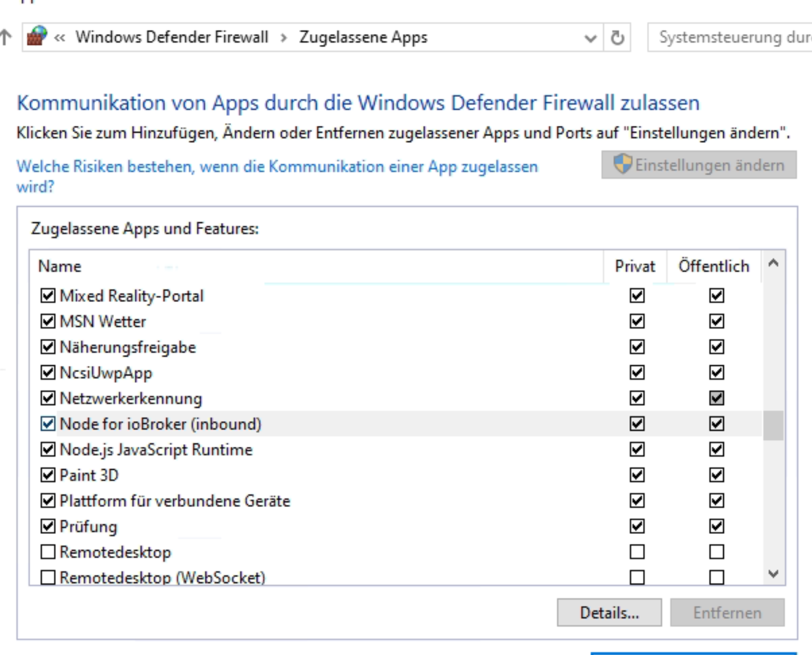Toggle Öffentlich checkbox for Näherungsfreigabe

coord(717,347)
